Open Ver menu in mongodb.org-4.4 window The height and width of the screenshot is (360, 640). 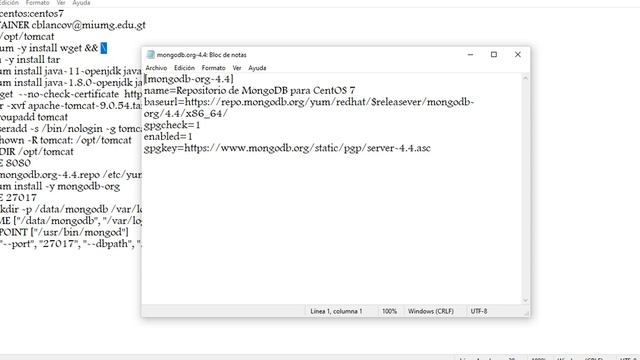[x=237, y=68]
